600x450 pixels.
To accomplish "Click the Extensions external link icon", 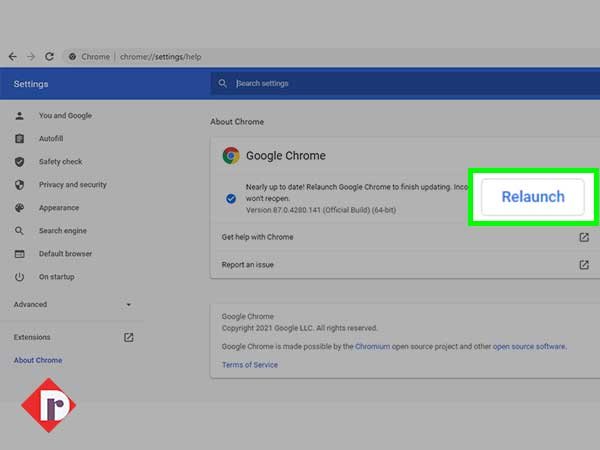I will point(129,337).
